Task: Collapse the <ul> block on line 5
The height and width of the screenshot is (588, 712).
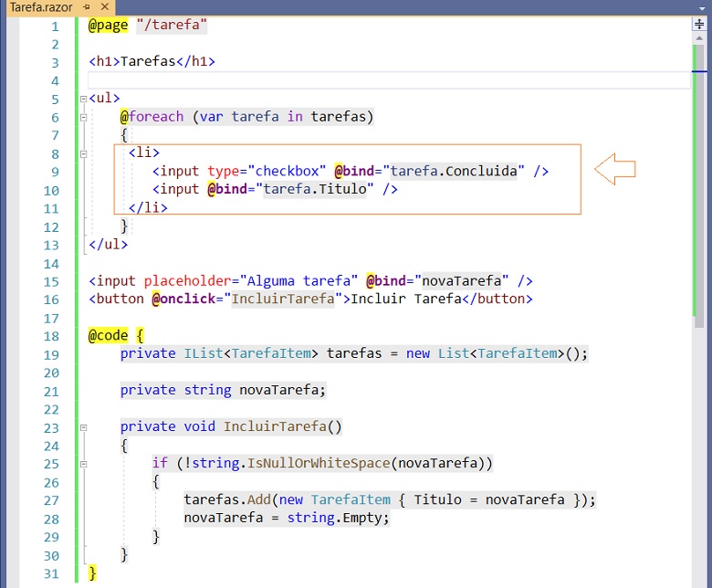Action: click(x=84, y=99)
